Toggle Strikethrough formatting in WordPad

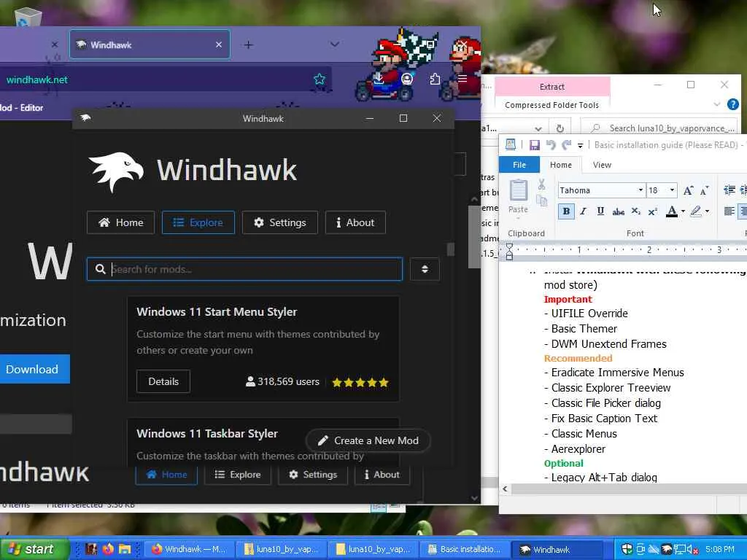pyautogui.click(x=618, y=211)
